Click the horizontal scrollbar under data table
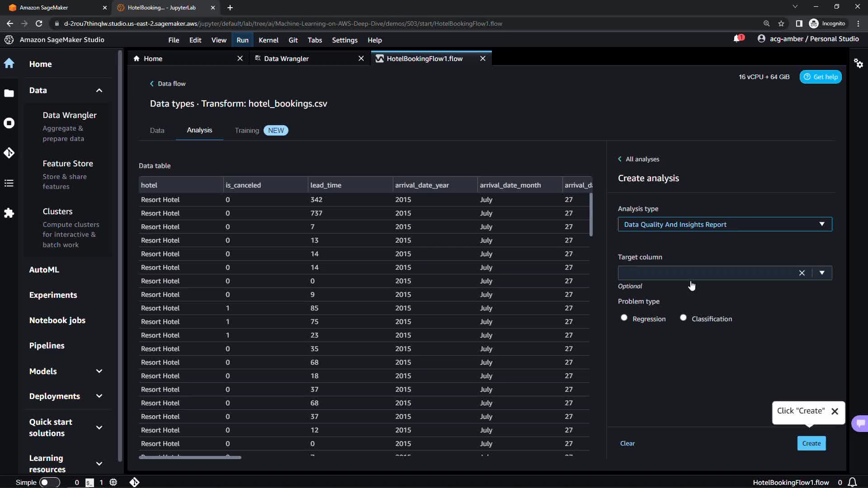 tap(190, 457)
